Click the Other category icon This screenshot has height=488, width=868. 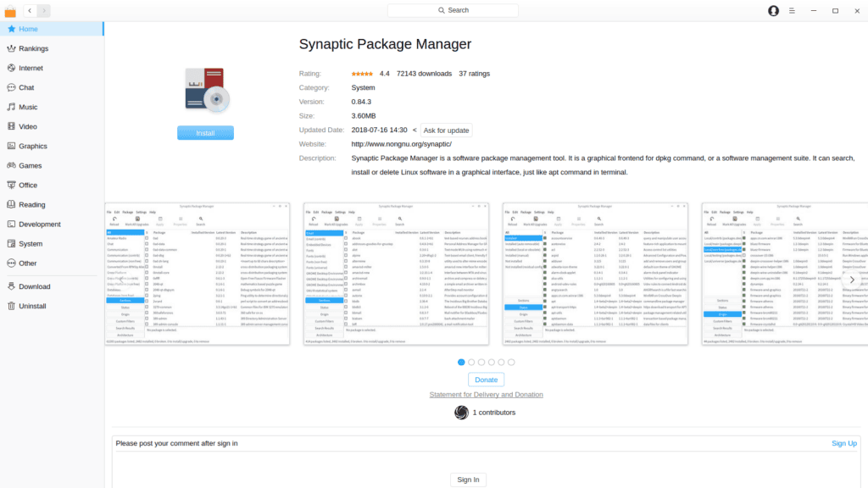[11, 263]
